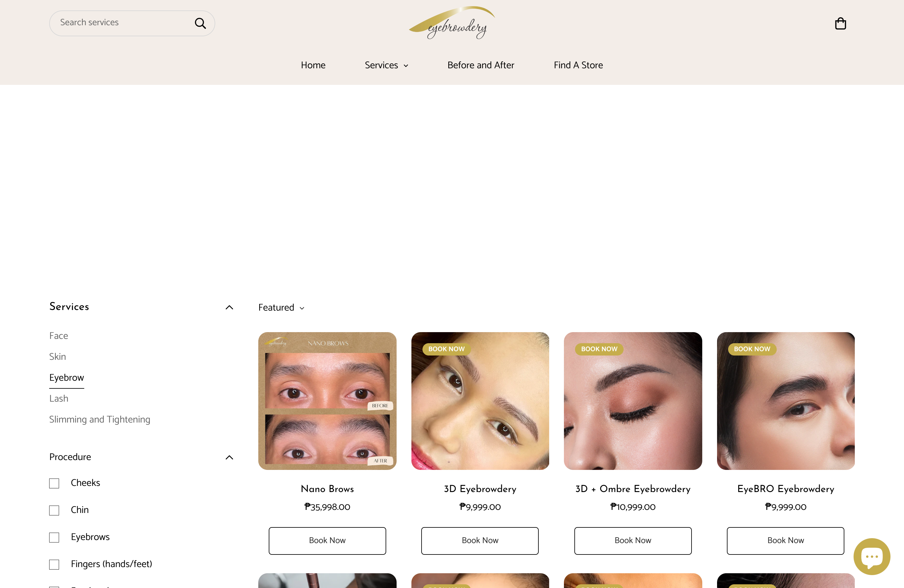Image resolution: width=904 pixels, height=588 pixels.
Task: Open the shopping cart icon
Action: (841, 23)
